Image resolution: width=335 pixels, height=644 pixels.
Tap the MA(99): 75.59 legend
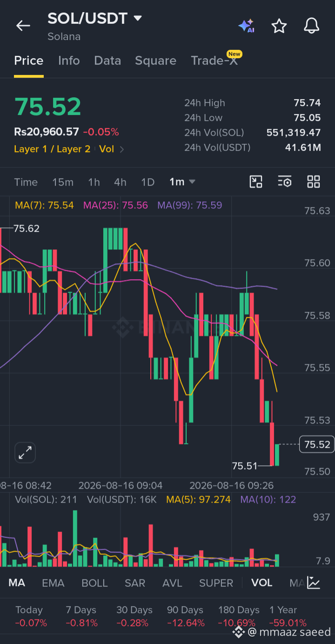point(190,205)
